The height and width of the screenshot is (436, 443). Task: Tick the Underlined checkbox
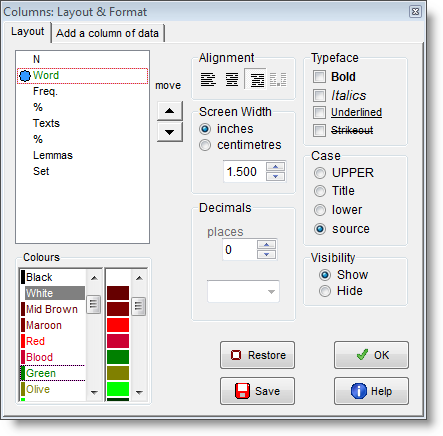319,112
